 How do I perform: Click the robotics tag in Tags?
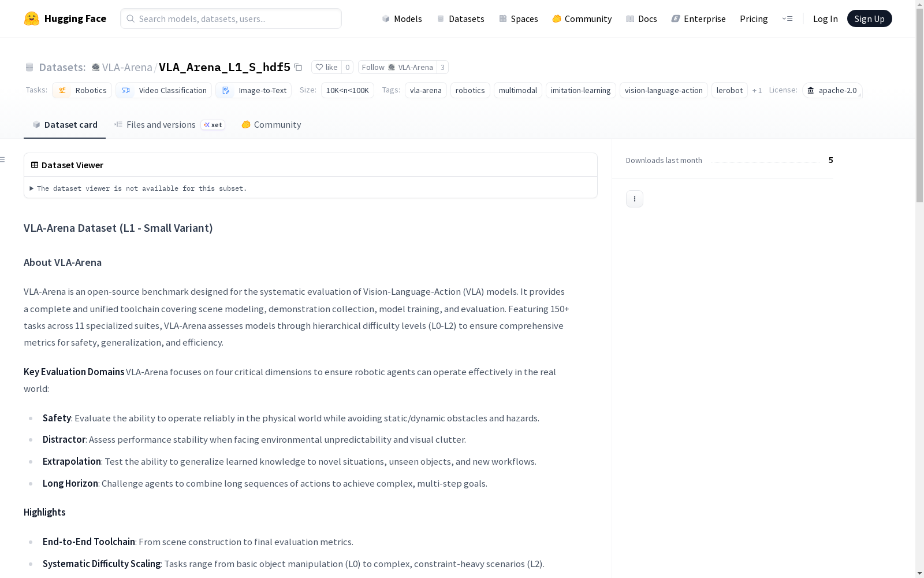click(470, 91)
